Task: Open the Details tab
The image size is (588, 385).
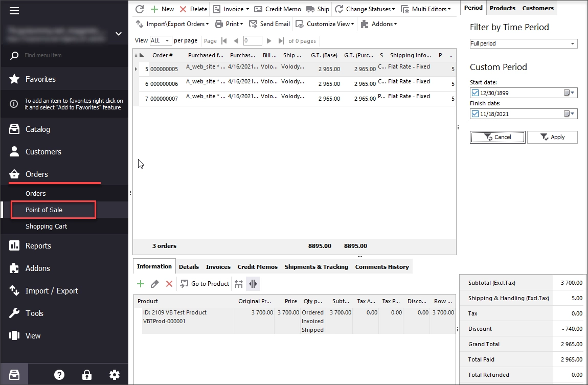Action: (x=189, y=267)
